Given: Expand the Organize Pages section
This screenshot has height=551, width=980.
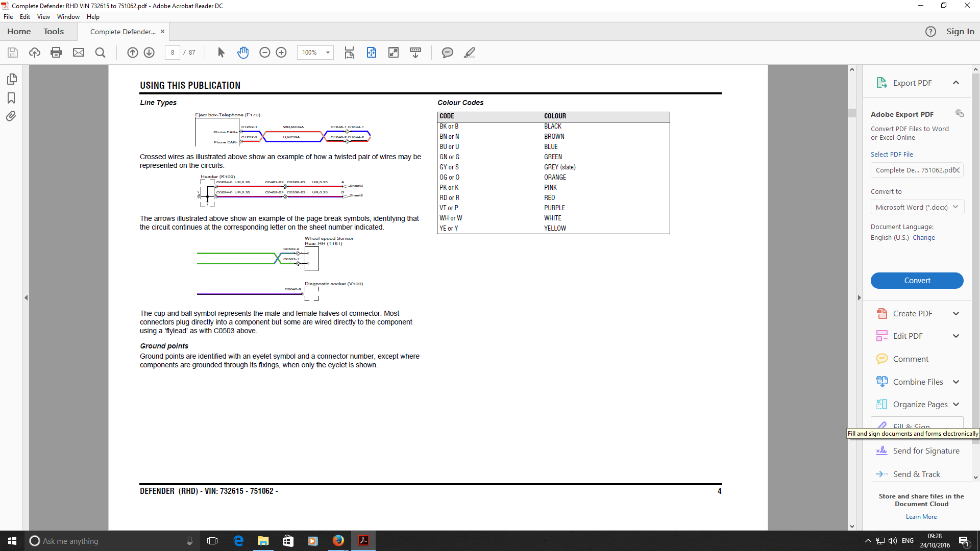Looking at the screenshot, I should point(956,405).
